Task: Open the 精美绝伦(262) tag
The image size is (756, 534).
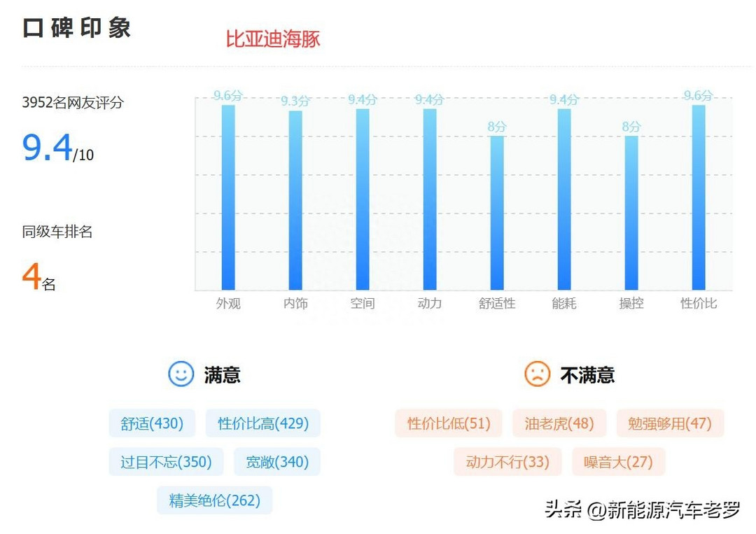Action: click(215, 500)
